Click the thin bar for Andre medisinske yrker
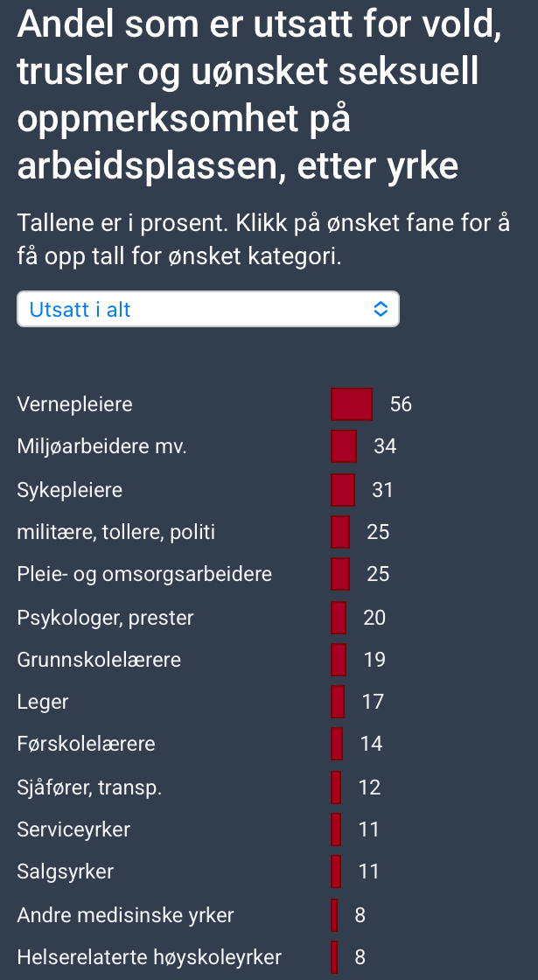 334,915
